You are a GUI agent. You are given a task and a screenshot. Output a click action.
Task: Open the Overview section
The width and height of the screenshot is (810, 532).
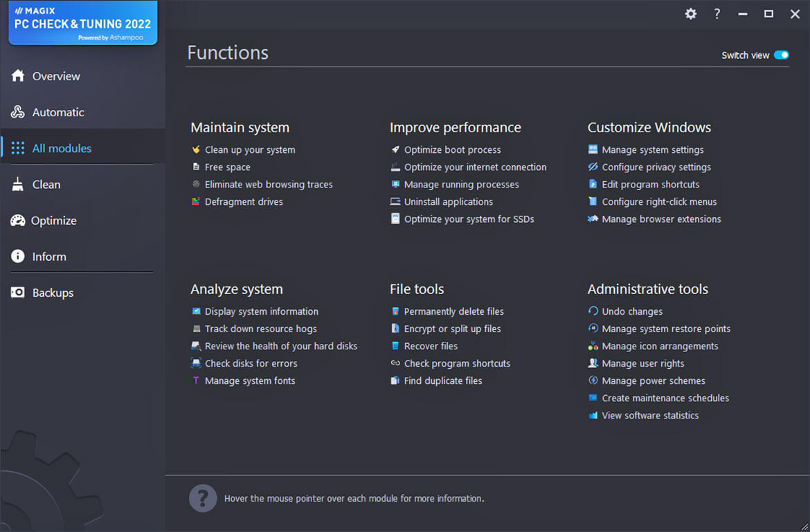pos(55,76)
